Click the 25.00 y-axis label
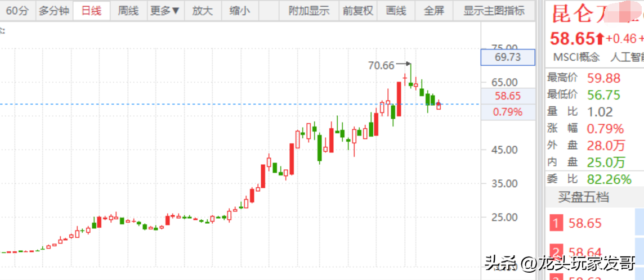Viewport: 644px width, 280px height. [504, 217]
